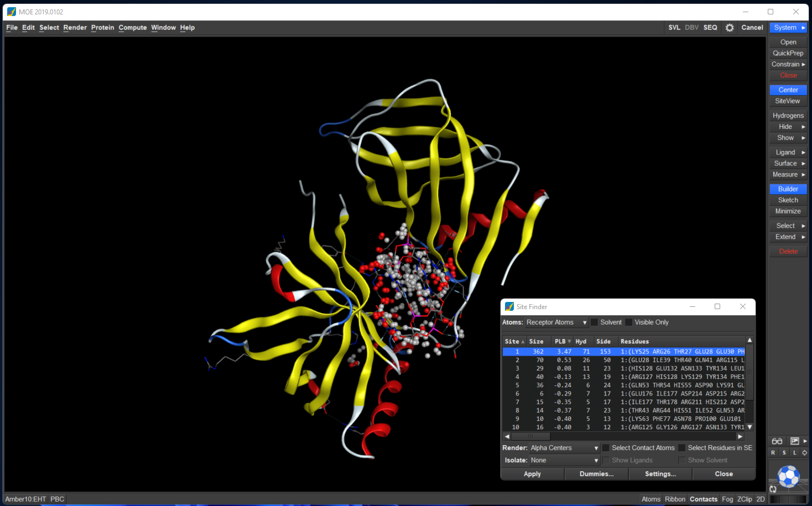
Task: Open the File menu
Action: click(x=12, y=28)
